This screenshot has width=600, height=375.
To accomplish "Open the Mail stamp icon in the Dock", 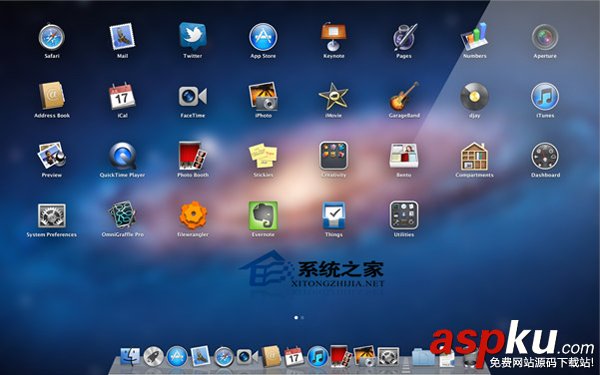I will 201,356.
